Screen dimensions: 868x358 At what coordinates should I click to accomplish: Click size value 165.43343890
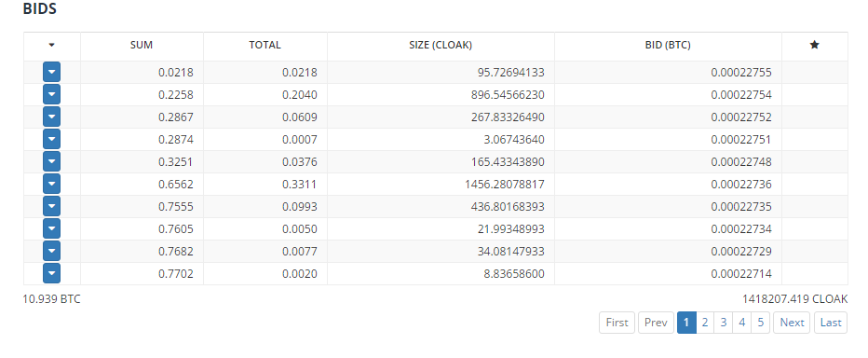[509, 162]
